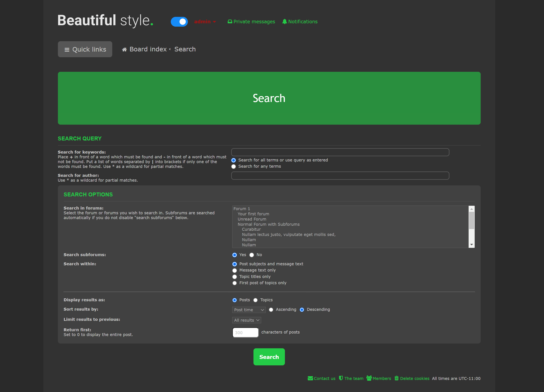Choose Ascending sort order

click(271, 310)
